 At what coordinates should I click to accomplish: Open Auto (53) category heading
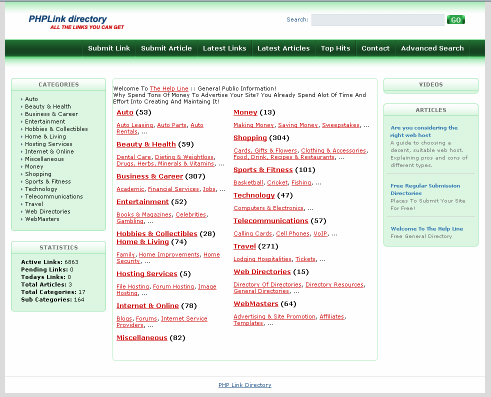pyautogui.click(x=125, y=113)
